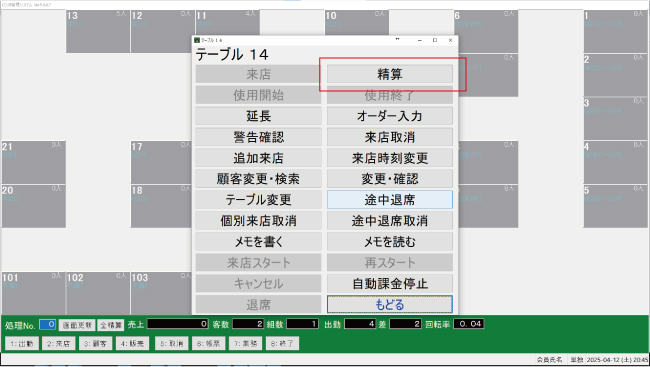Click the 全精算 button
Image resolution: width=650 pixels, height=367 pixels.
tap(111, 325)
